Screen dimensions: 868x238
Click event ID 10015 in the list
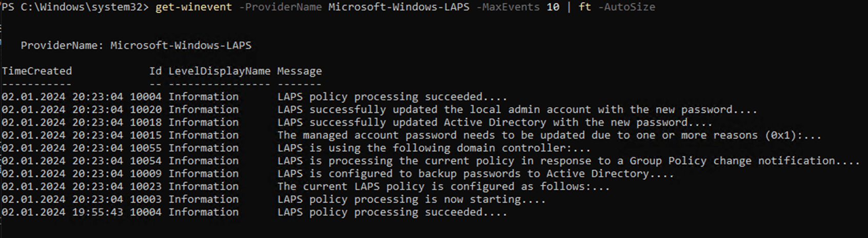pyautogui.click(x=146, y=135)
